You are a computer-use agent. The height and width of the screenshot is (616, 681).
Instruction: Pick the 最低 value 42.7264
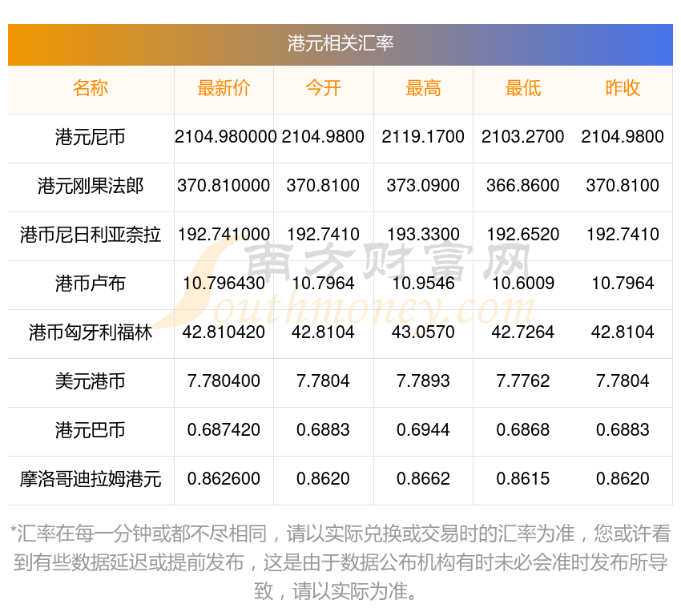pos(523,332)
